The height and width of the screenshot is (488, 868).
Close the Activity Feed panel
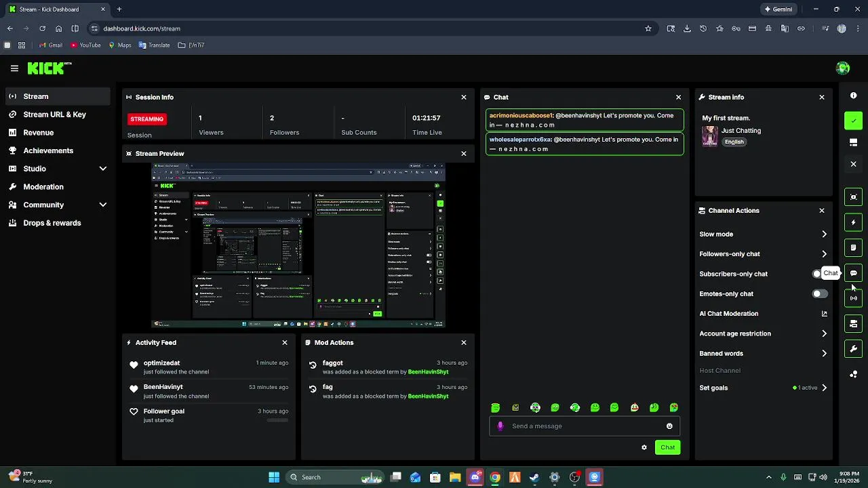click(285, 343)
